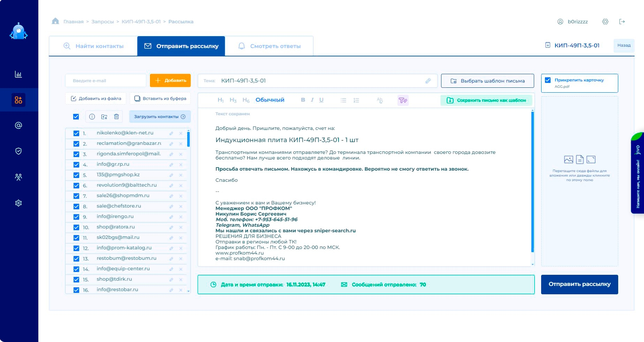Click the email @ icon in sidebar
This screenshot has width=644, height=342.
tap(18, 125)
